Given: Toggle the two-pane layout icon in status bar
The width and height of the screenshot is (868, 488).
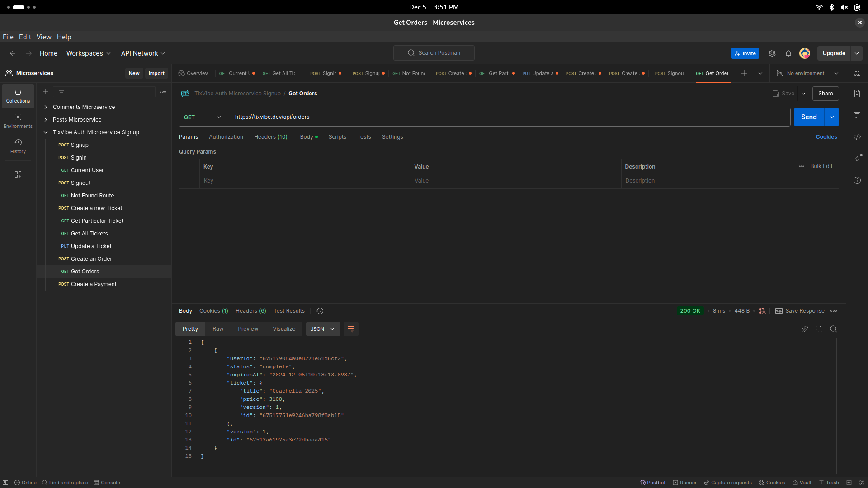Looking at the screenshot, I should point(849,483).
